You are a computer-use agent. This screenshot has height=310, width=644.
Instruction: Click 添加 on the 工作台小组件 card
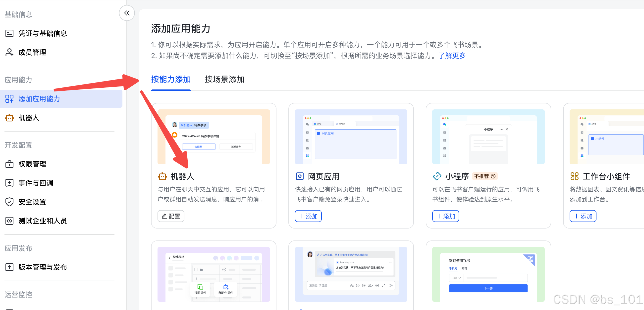pyautogui.click(x=583, y=216)
